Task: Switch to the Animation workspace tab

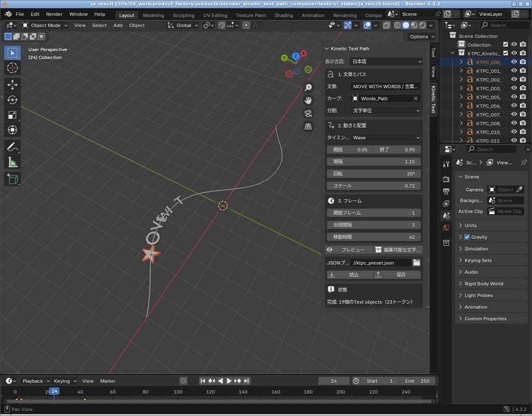Action: coord(313,15)
